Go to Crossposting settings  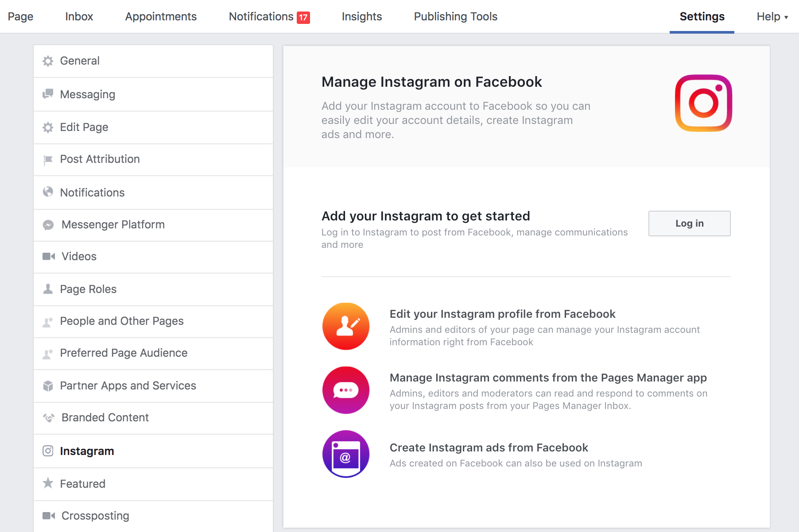tap(95, 516)
